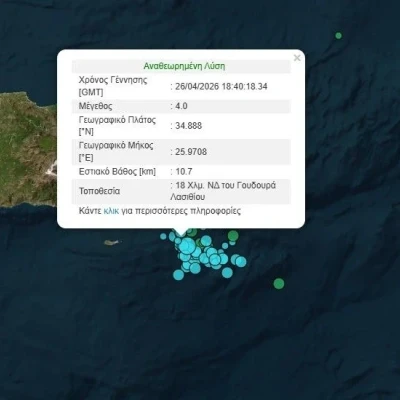Select the small cyan marker at the cluster's far left edge
400x400 pixels.
click(x=163, y=236)
